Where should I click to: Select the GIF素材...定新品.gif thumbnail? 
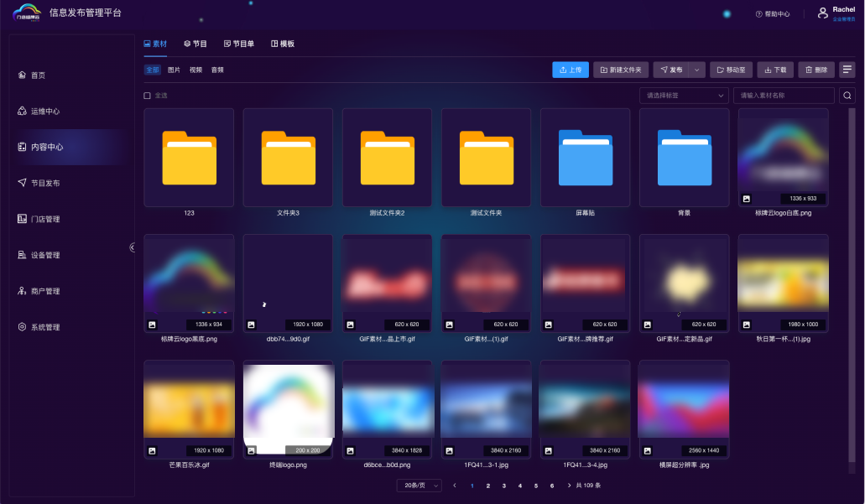tap(684, 283)
